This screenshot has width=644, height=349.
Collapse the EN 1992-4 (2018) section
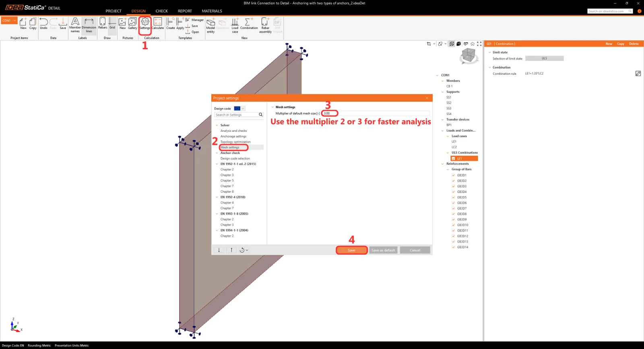point(217,197)
